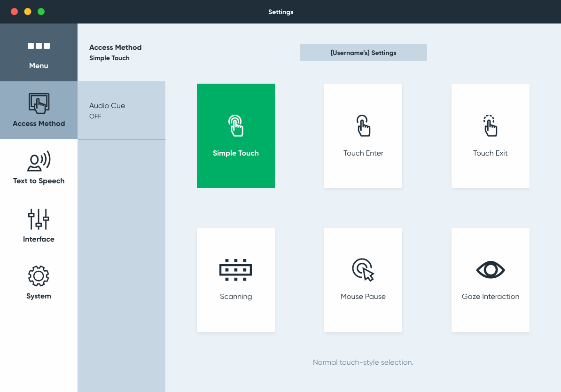Select the Mouse Pause cursor icon
The width and height of the screenshot is (561, 392).
(363, 270)
